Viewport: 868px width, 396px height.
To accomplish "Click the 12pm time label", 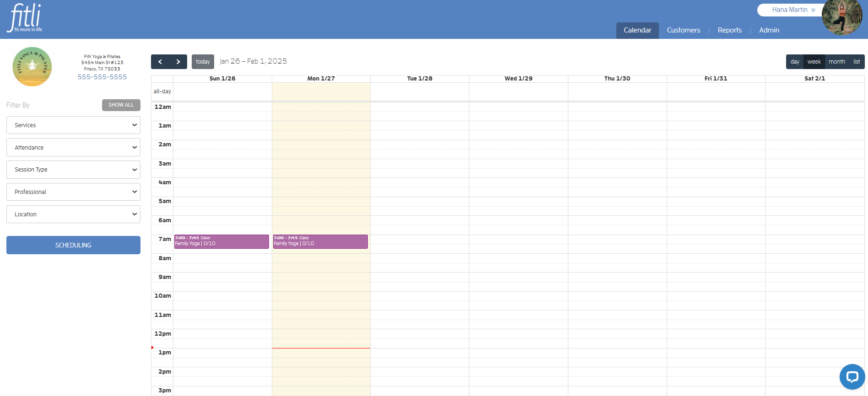I will [163, 334].
